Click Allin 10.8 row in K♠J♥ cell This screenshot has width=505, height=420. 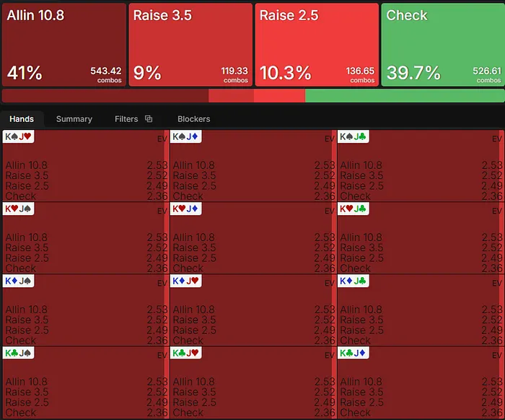[87, 165]
